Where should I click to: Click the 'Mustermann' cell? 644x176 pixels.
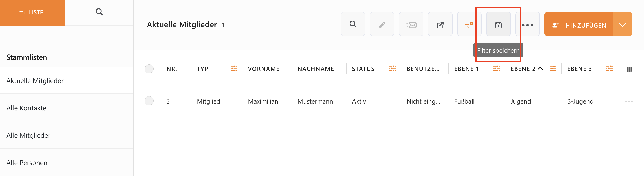315,101
